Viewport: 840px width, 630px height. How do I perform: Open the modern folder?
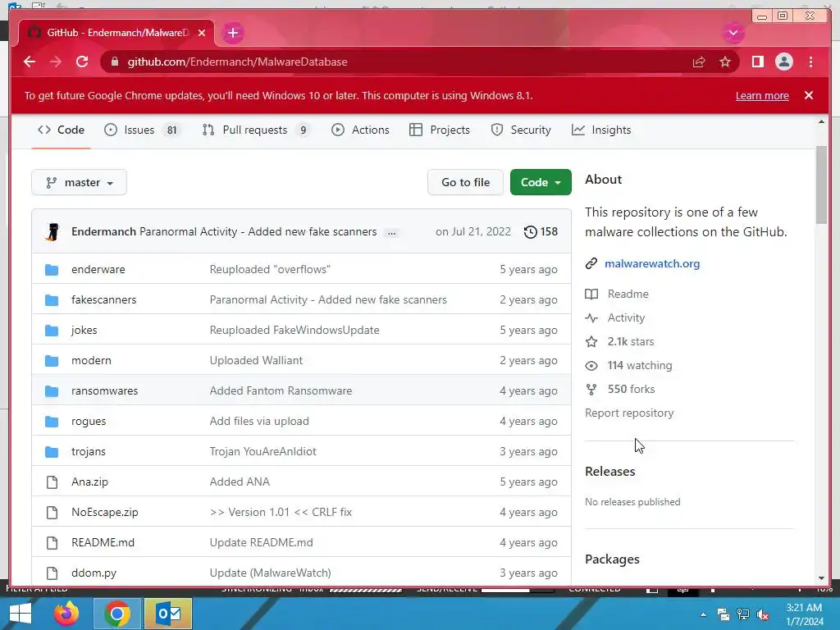click(x=91, y=361)
